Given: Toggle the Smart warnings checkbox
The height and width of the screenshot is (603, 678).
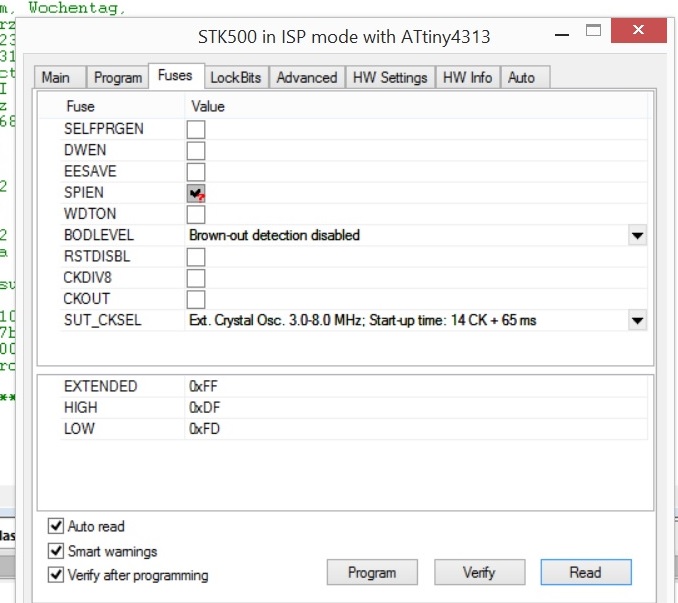Looking at the screenshot, I should [56, 551].
